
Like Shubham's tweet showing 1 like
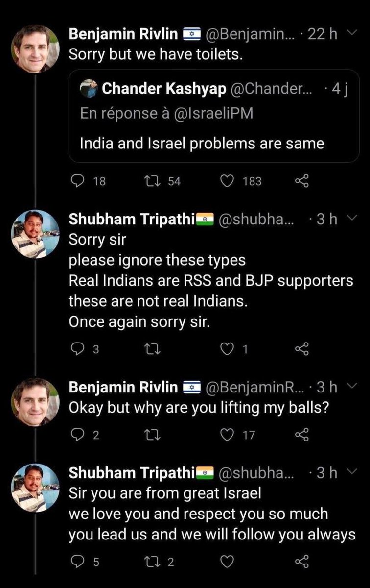[x=227, y=349]
